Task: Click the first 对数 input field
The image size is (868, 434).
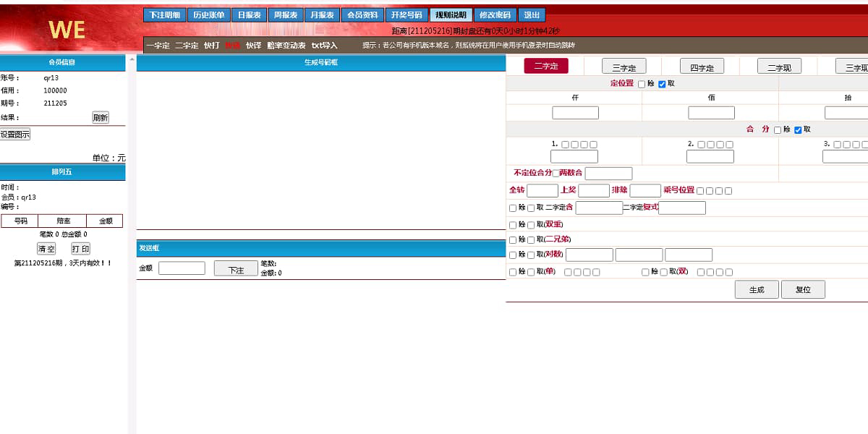Action: point(590,255)
